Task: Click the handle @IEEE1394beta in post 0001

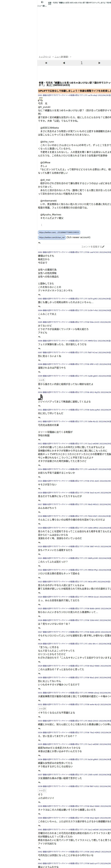Action: [49, 128]
